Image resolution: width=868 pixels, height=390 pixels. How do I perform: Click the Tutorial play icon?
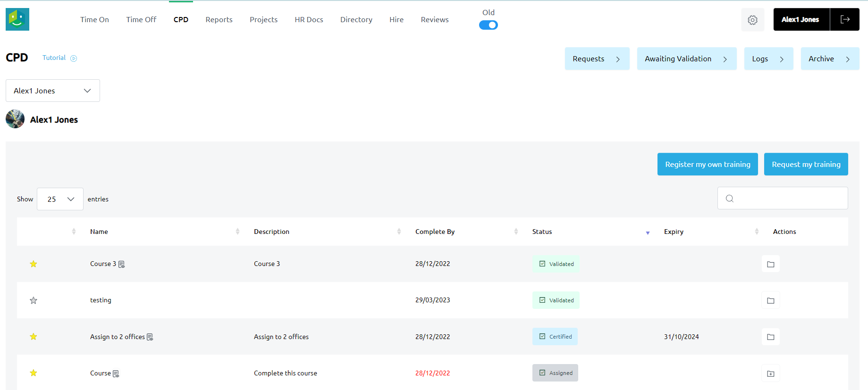tap(74, 58)
